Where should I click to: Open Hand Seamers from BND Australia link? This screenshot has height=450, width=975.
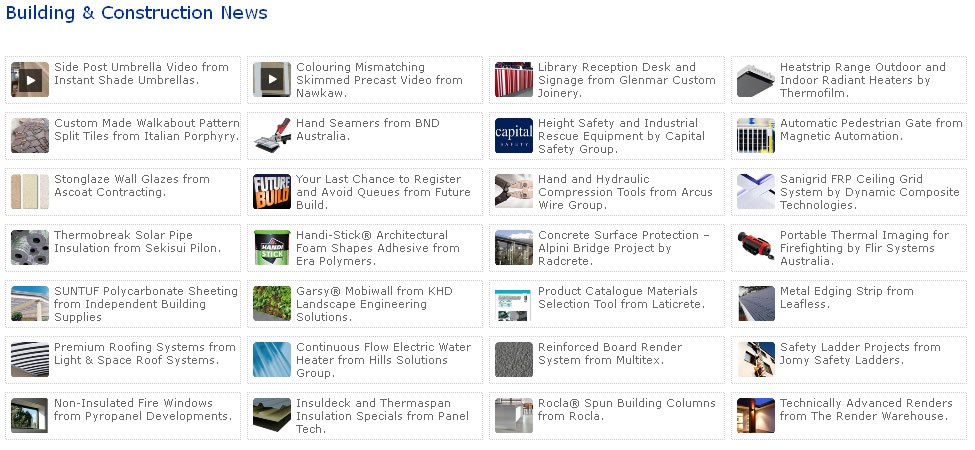coord(367,129)
